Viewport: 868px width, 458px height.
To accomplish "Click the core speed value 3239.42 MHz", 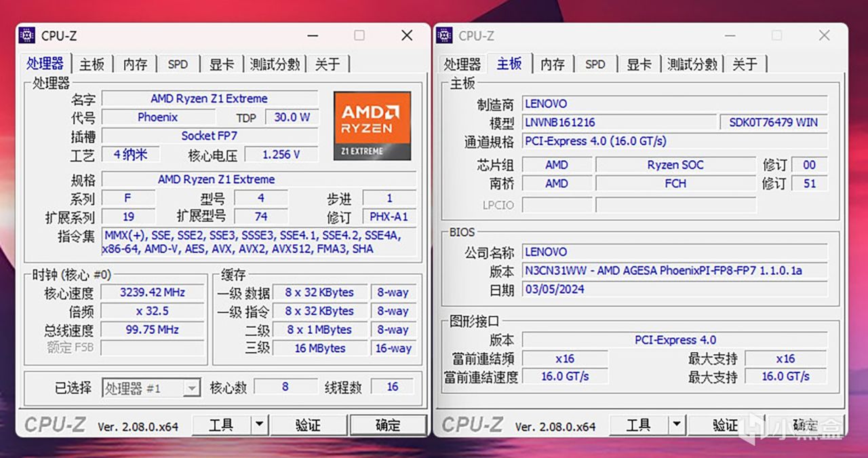I will pyautogui.click(x=153, y=292).
